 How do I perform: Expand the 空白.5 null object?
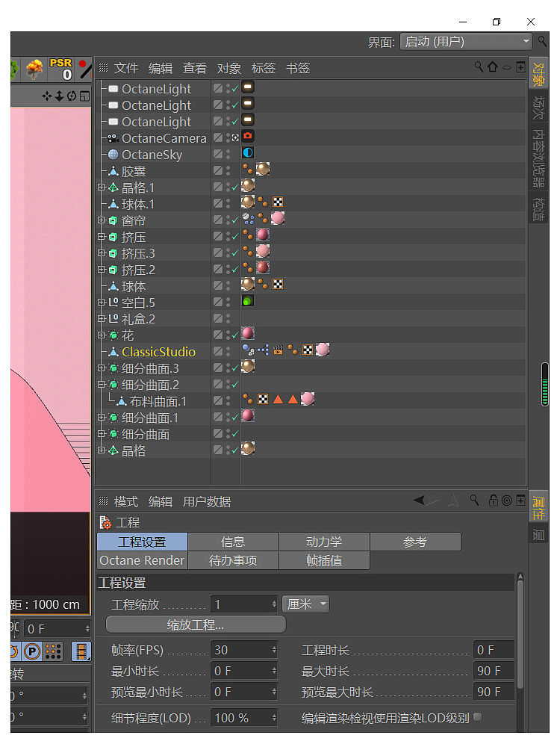pos(101,303)
